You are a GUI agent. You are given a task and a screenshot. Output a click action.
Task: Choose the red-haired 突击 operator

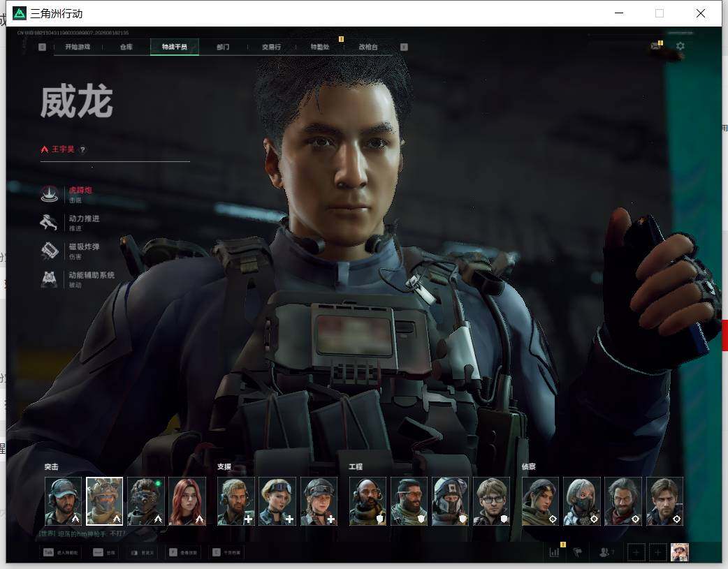(x=187, y=501)
